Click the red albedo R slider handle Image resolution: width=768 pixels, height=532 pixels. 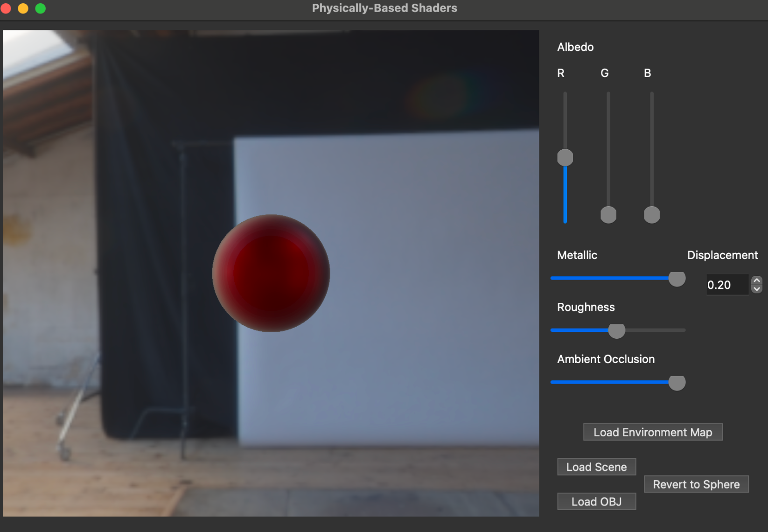pyautogui.click(x=565, y=158)
